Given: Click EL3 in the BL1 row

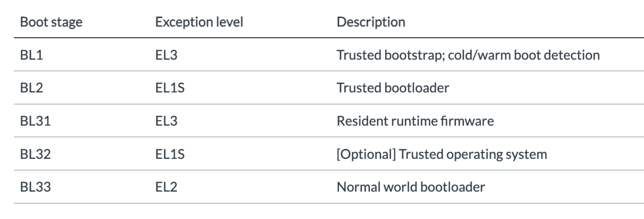Looking at the screenshot, I should (166, 55).
